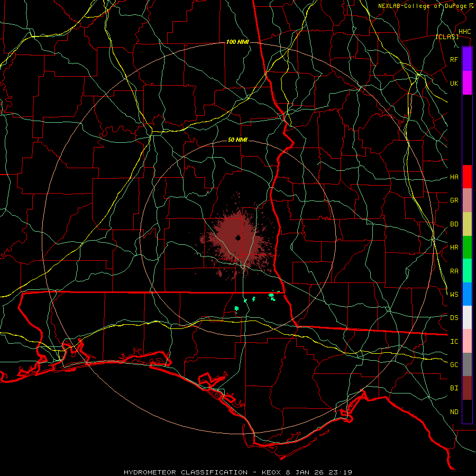Image resolution: width=476 pixels, height=476 pixels.
Task: Click the IC light pink legend swatch
Action: coord(467,341)
